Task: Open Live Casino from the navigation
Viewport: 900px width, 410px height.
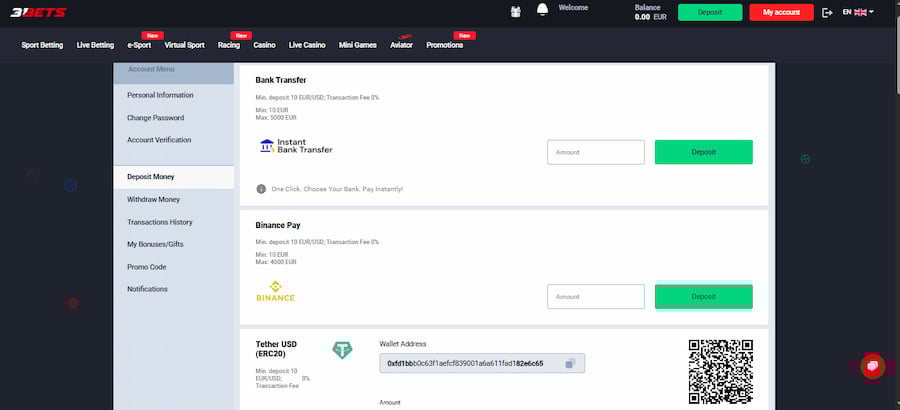Action: pyautogui.click(x=307, y=45)
